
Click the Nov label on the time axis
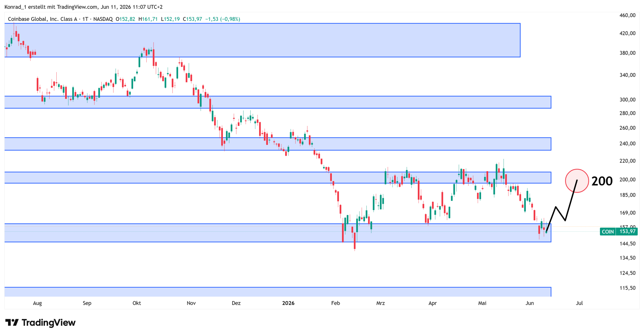pyautogui.click(x=191, y=303)
